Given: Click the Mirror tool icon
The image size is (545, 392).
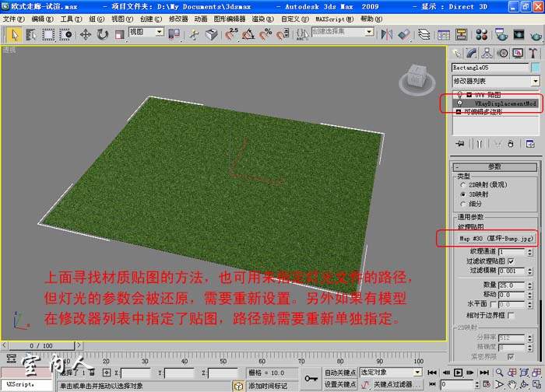Looking at the screenshot, I should (x=386, y=34).
